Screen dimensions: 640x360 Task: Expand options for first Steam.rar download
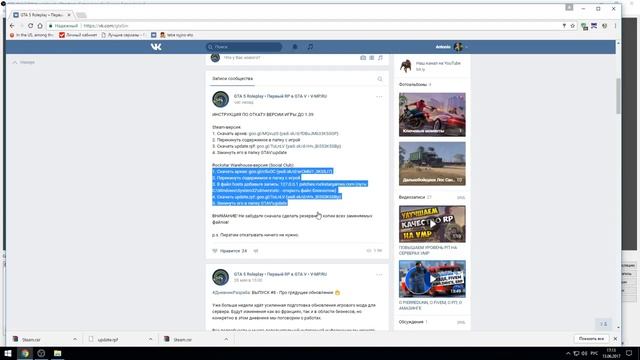[75, 340]
